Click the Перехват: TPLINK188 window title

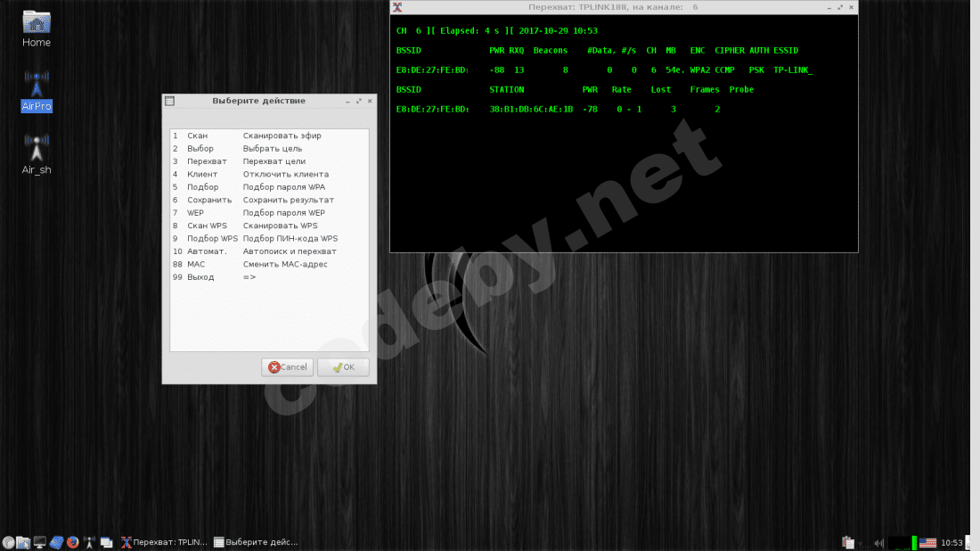tap(613, 7)
